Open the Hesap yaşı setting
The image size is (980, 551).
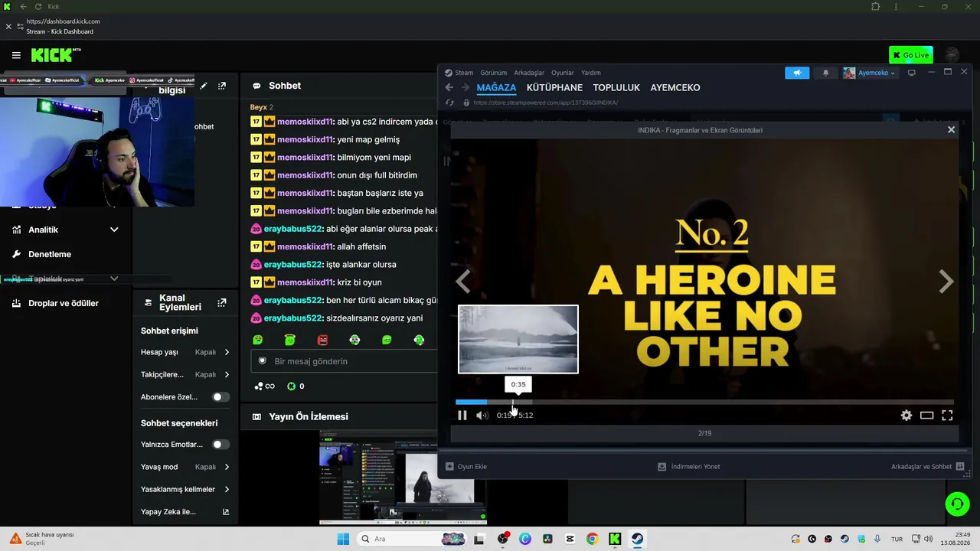point(185,352)
